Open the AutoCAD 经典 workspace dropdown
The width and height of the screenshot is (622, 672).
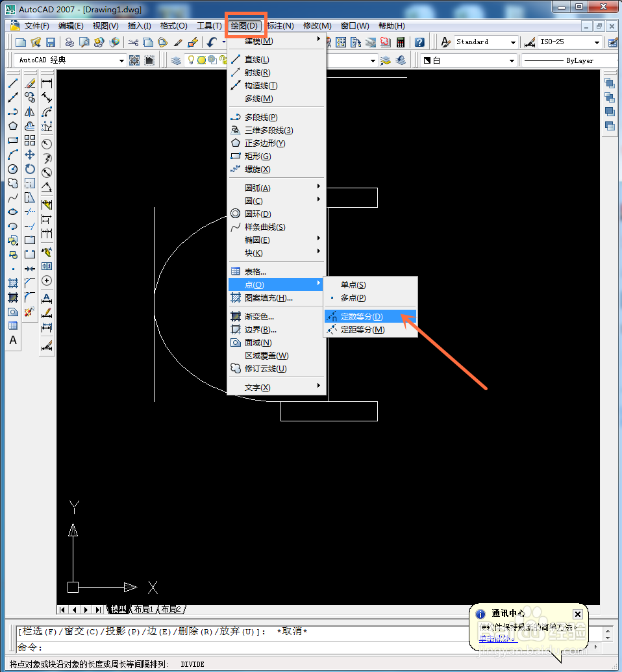coord(70,60)
